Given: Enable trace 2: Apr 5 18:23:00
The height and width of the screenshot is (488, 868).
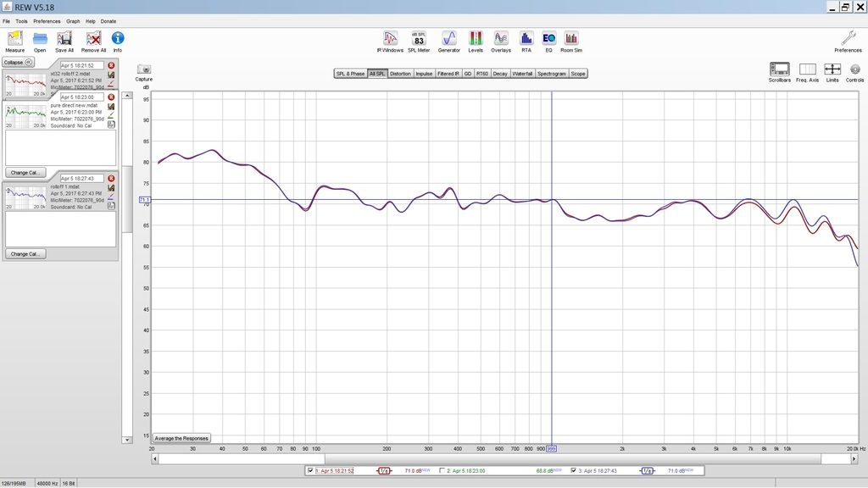Looking at the screenshot, I should coord(442,470).
